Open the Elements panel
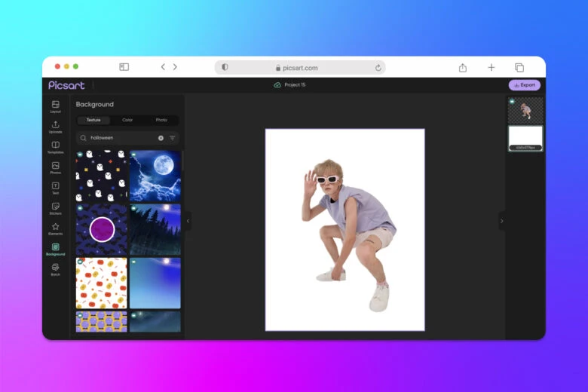 [55, 228]
